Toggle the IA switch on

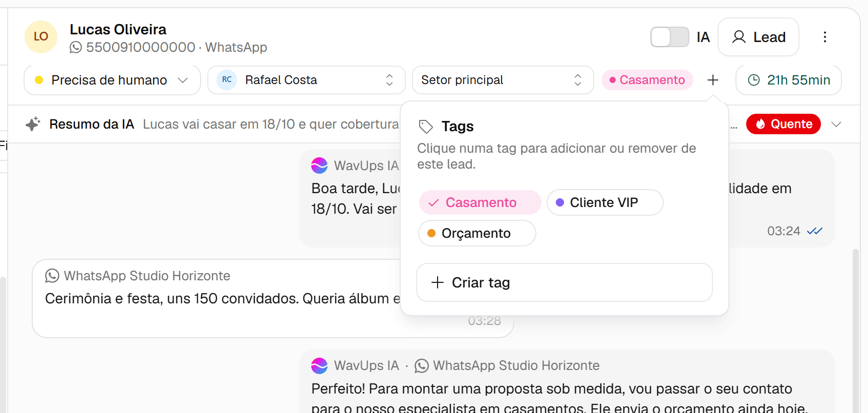pyautogui.click(x=670, y=37)
